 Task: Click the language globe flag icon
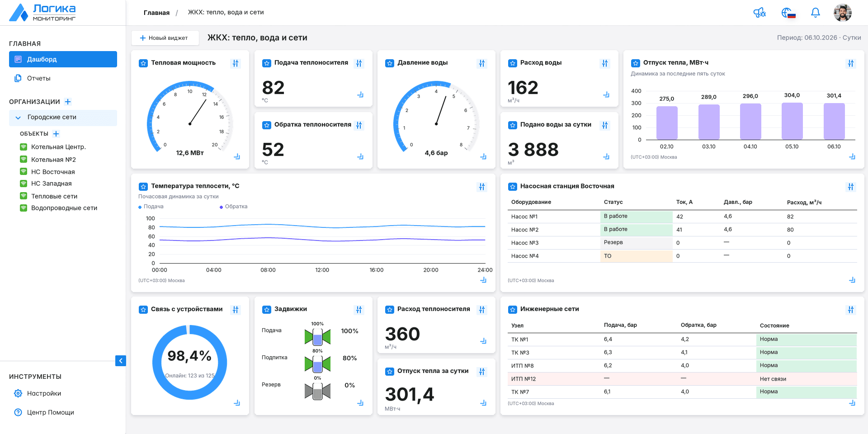click(x=788, y=13)
